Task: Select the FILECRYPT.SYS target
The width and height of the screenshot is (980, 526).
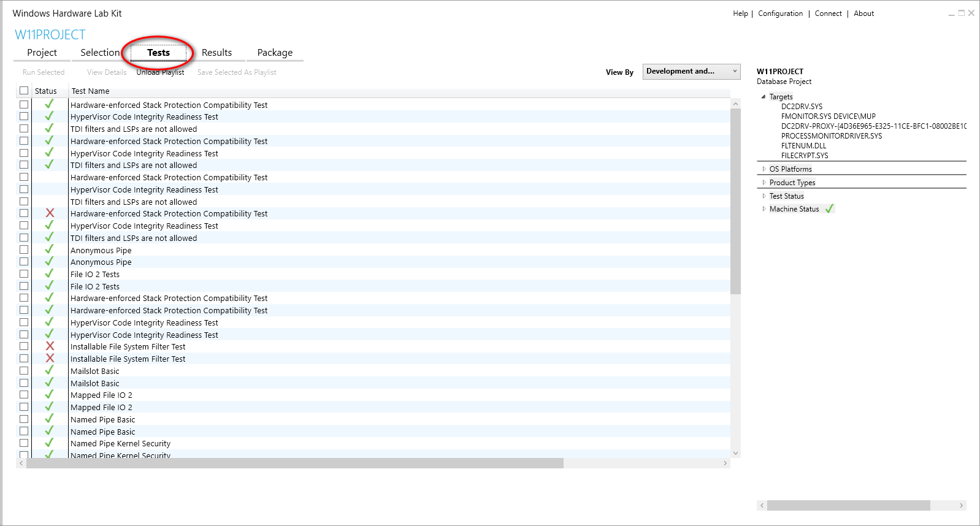Action: pyautogui.click(x=805, y=156)
